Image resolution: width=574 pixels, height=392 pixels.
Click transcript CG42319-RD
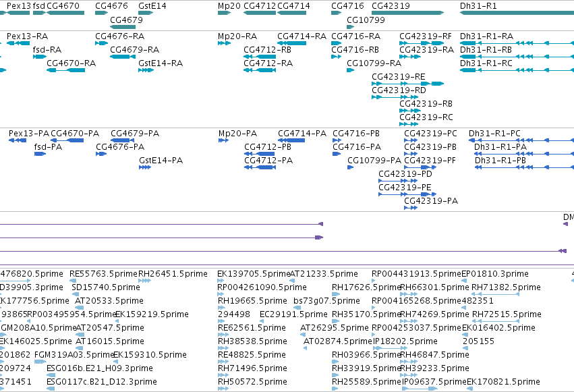coord(399,90)
